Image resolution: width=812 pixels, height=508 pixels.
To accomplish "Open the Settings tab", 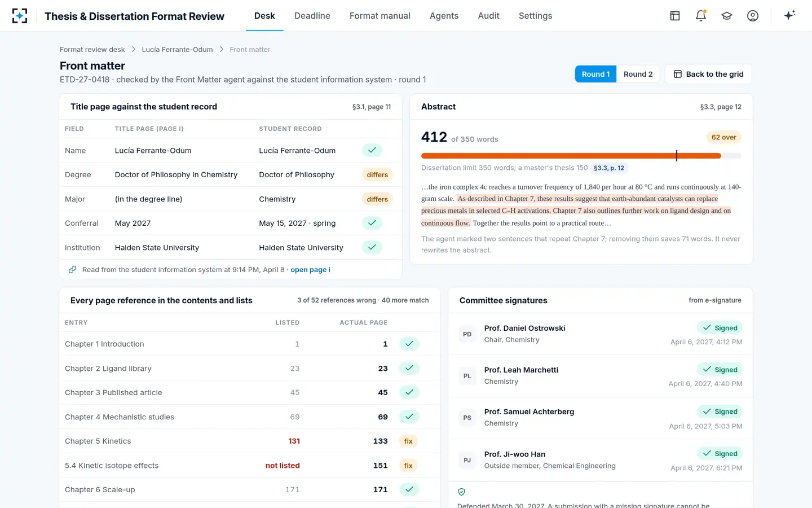I will click(536, 16).
